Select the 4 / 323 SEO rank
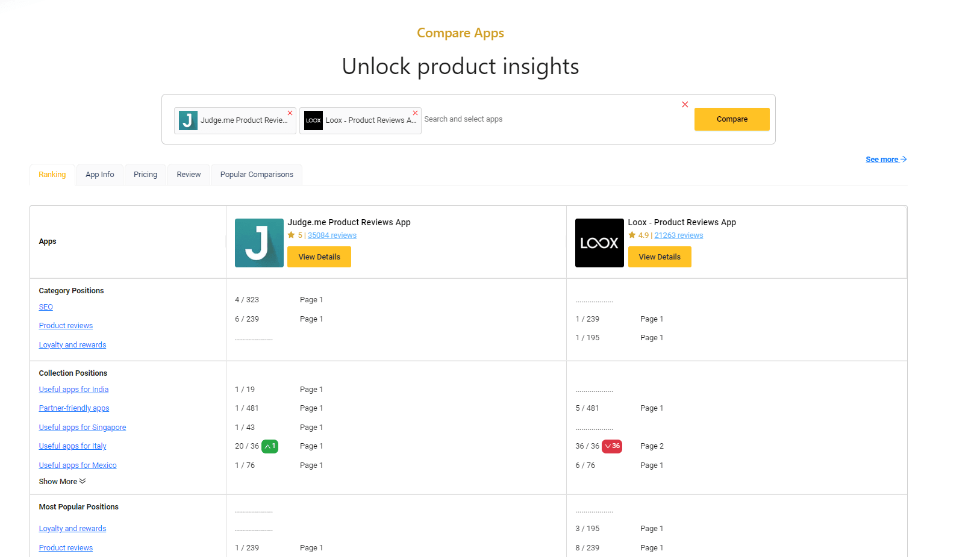This screenshot has height=557, width=980. 247,300
